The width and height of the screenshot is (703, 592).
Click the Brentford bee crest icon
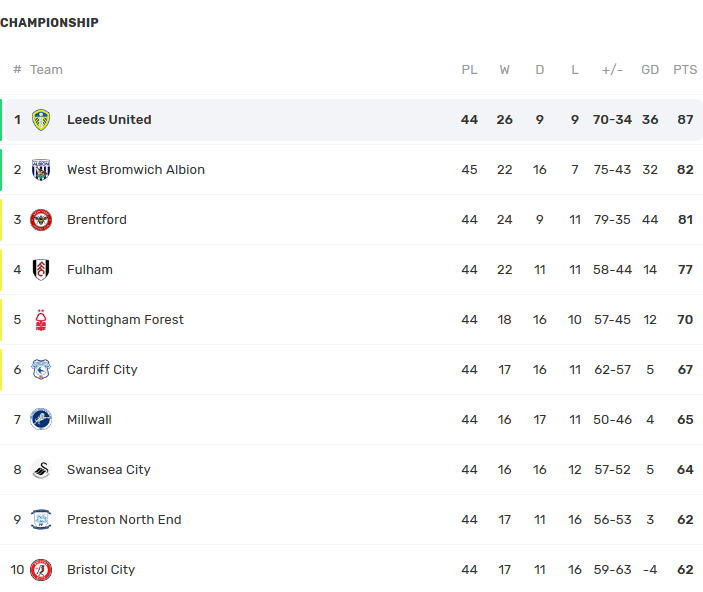[x=41, y=220]
